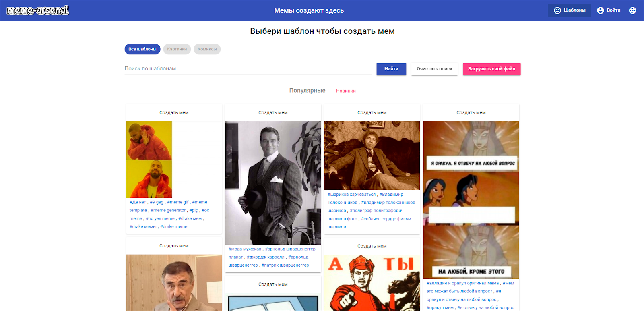
Task: Open the Drake meme template thumbnail
Action: [149, 160]
